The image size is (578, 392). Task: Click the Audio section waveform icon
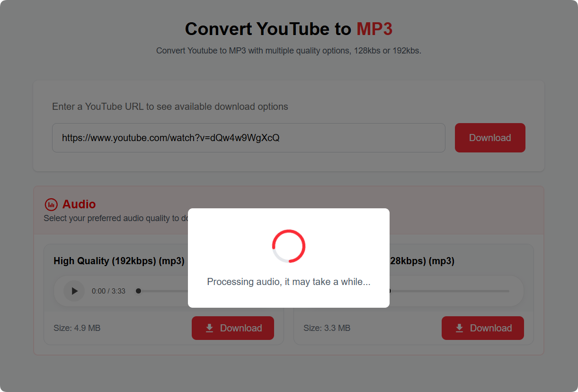pos(51,205)
